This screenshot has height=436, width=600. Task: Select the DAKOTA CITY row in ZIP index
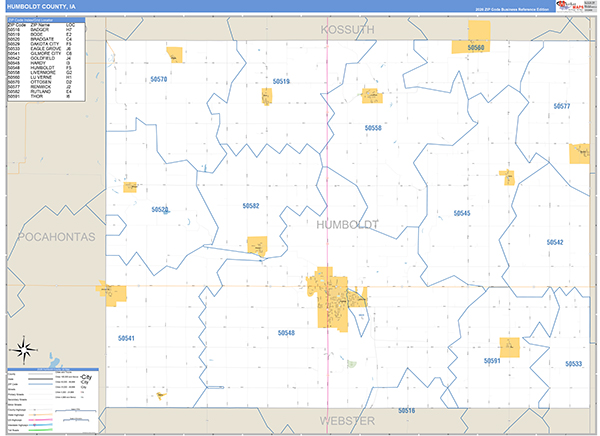[x=41, y=44]
